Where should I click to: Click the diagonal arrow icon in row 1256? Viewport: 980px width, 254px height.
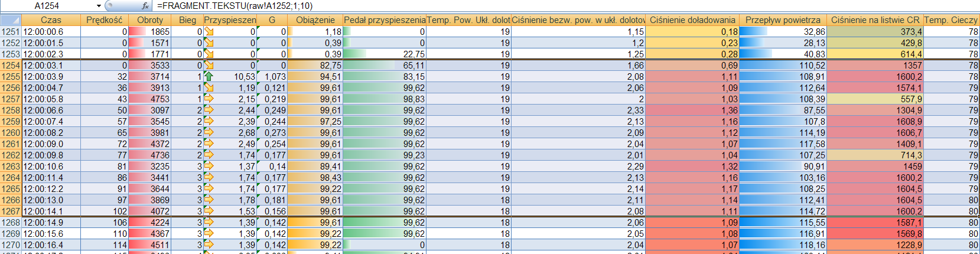point(209,88)
